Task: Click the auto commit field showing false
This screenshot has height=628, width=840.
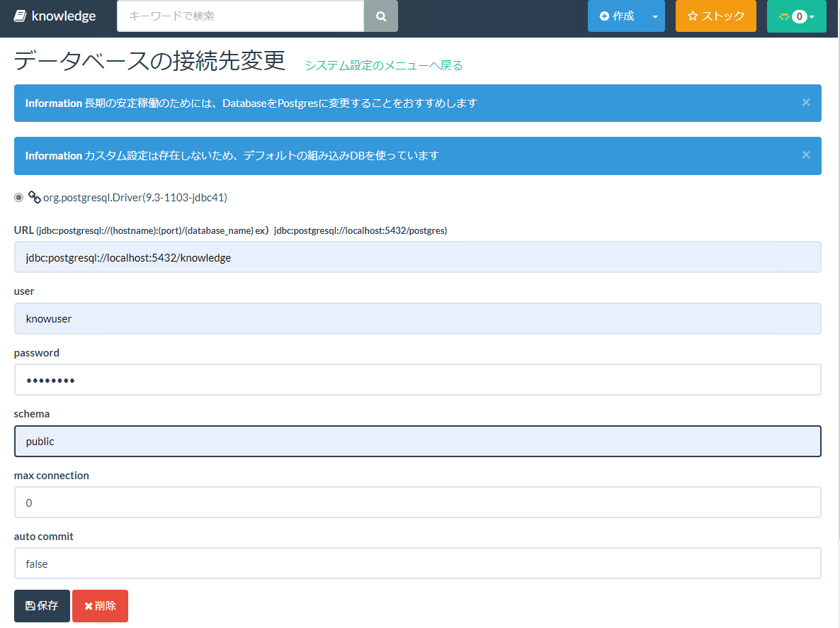Action: tap(417, 563)
